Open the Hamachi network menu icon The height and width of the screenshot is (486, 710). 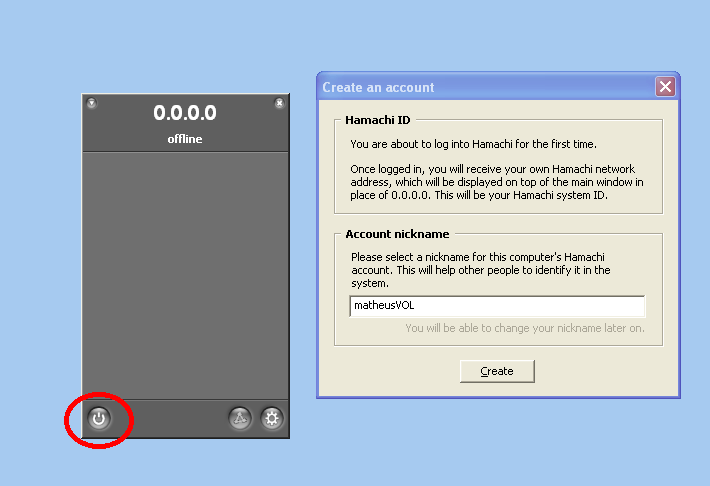coord(240,418)
